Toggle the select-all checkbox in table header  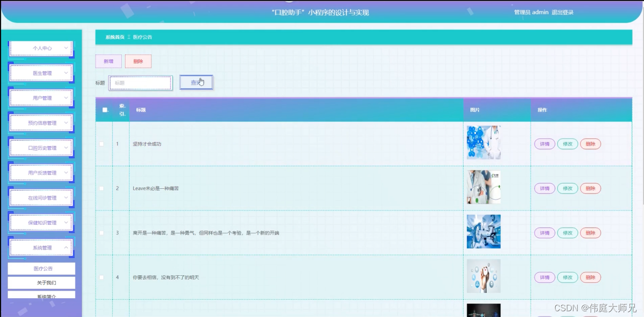[x=105, y=110]
